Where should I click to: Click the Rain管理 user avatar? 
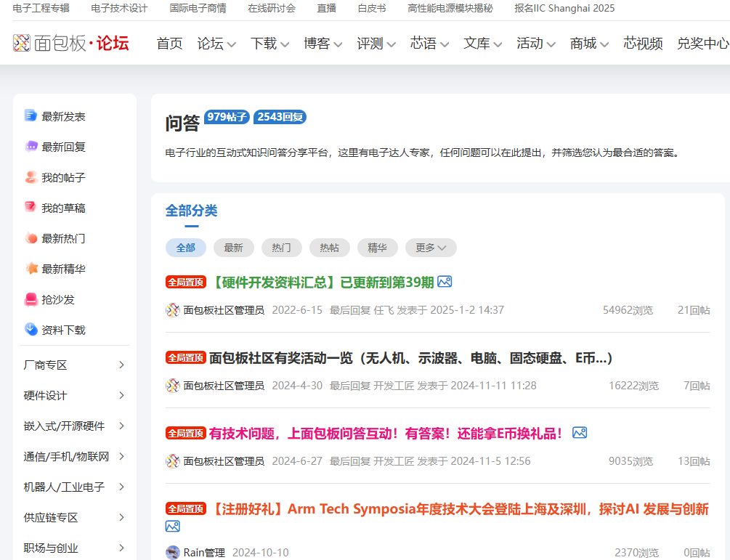click(x=173, y=553)
